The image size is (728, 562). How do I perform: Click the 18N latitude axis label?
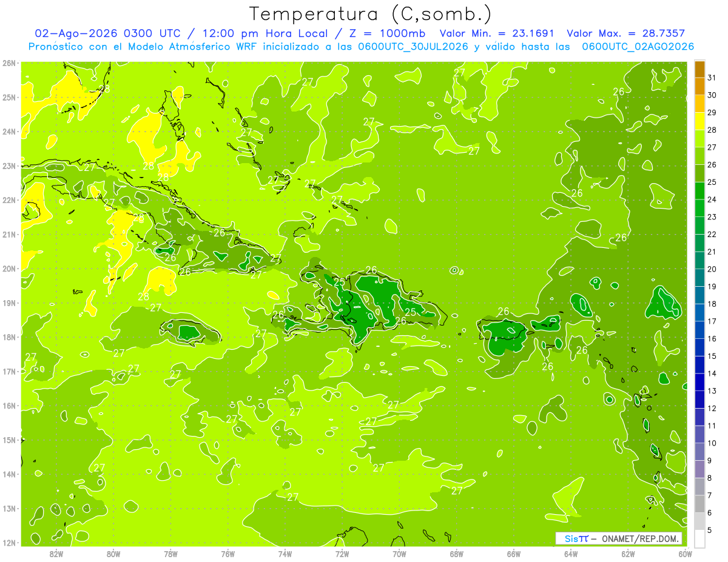(x=9, y=337)
